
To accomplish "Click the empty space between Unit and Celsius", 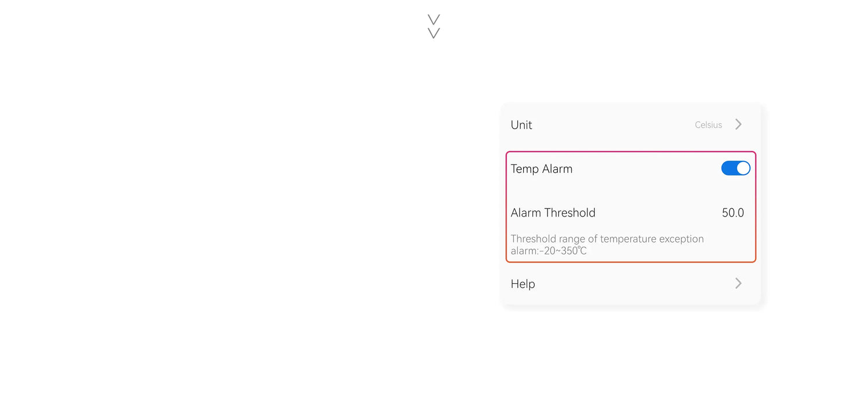I will [613, 125].
